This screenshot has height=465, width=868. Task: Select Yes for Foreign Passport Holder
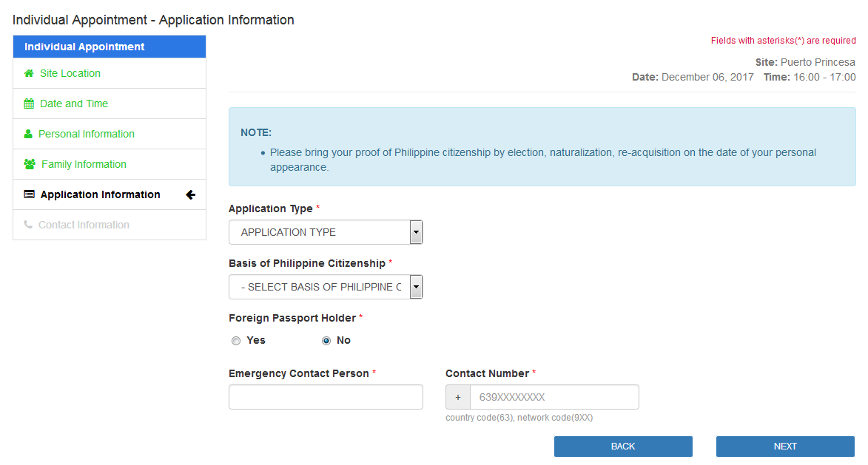coord(235,341)
